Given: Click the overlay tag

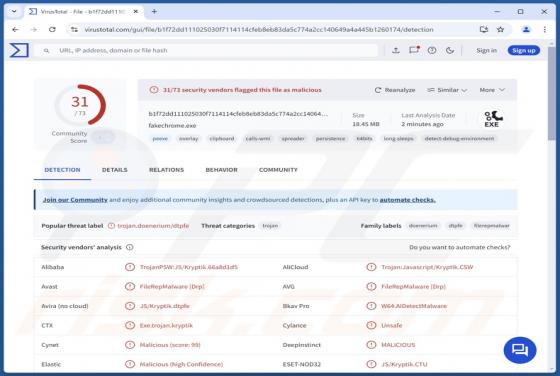Looking at the screenshot, I should (x=189, y=139).
